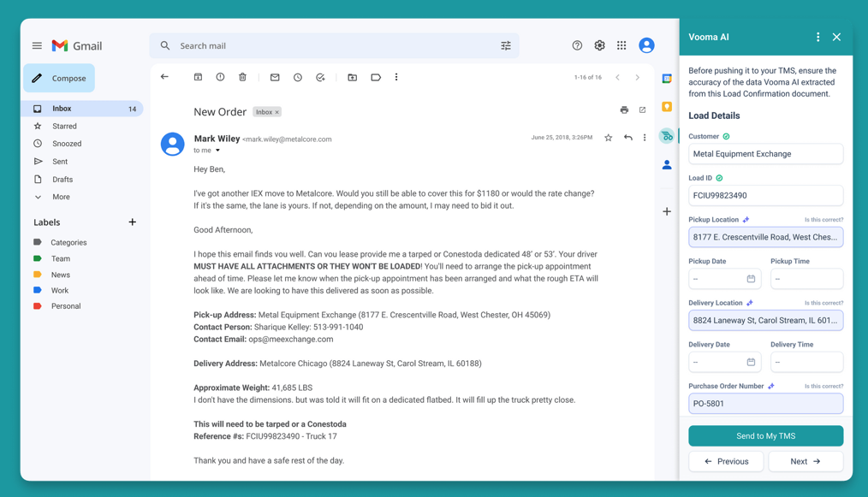Snooze this email clock icon
The width and height of the screenshot is (868, 497).
[298, 78]
